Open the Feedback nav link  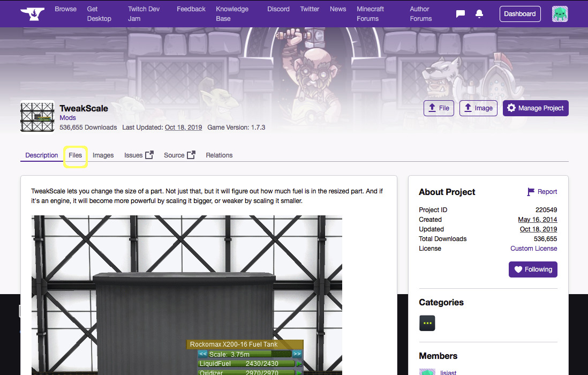click(x=191, y=9)
